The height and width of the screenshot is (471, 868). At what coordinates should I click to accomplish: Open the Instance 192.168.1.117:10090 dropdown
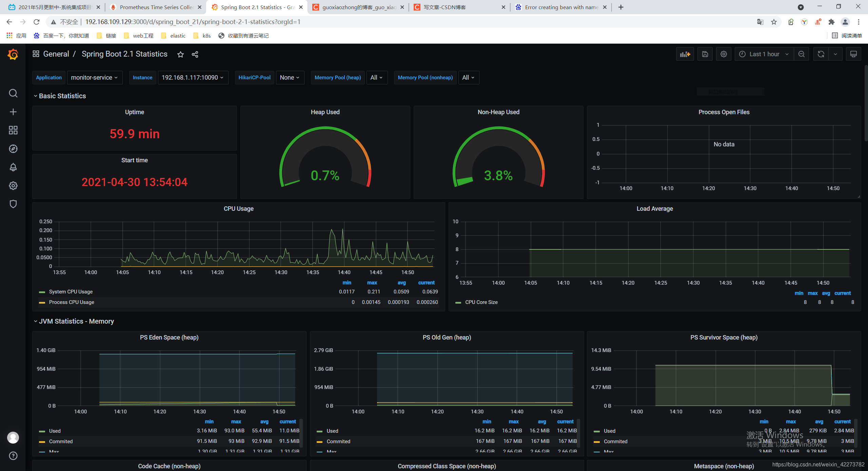[193, 78]
